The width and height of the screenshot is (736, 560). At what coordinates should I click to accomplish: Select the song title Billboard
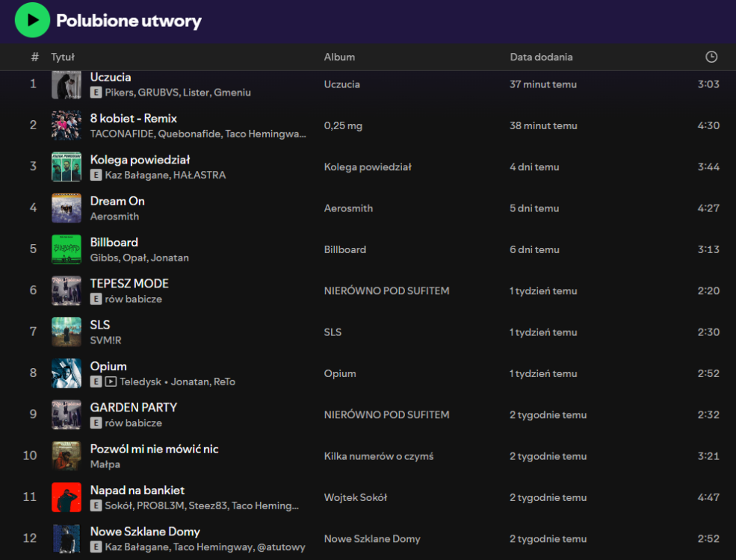coord(114,242)
